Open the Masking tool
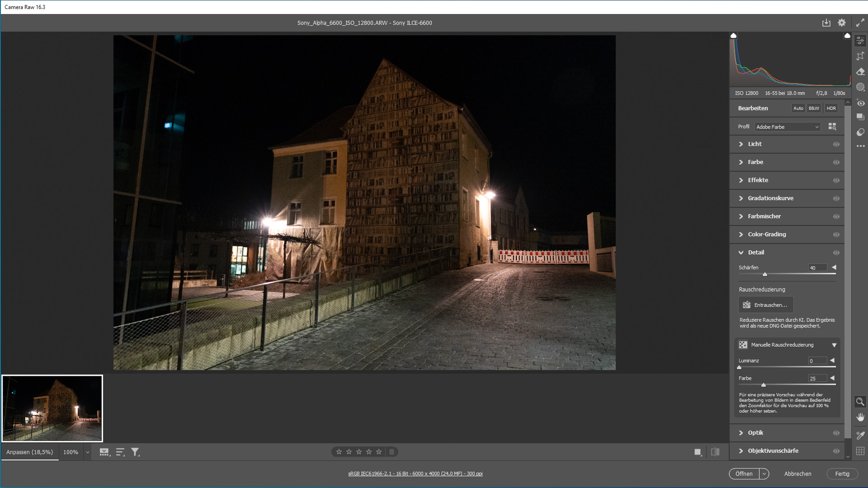Image resolution: width=868 pixels, height=488 pixels. click(860, 87)
